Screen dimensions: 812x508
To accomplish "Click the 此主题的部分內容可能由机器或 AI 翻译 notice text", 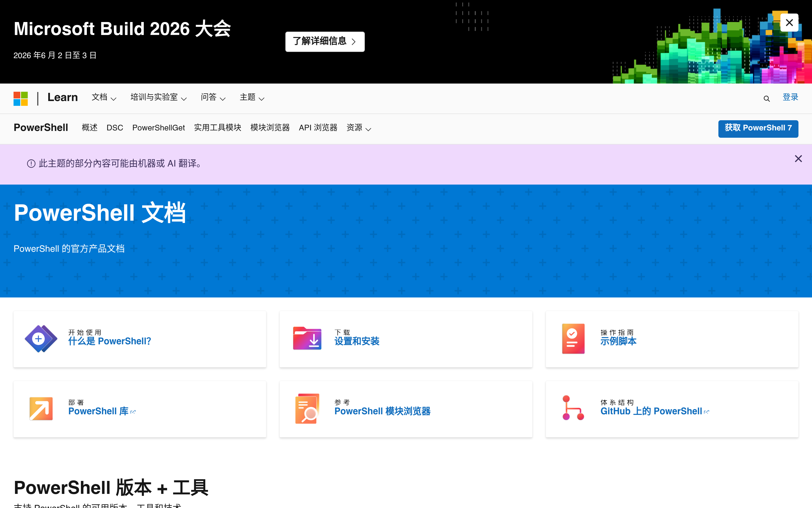I will [x=121, y=164].
